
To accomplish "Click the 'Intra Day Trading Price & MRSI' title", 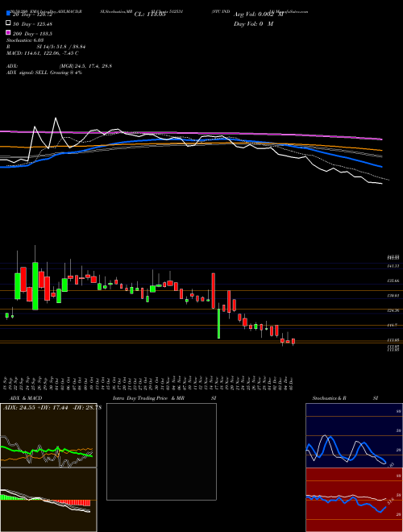I will [164, 398].
